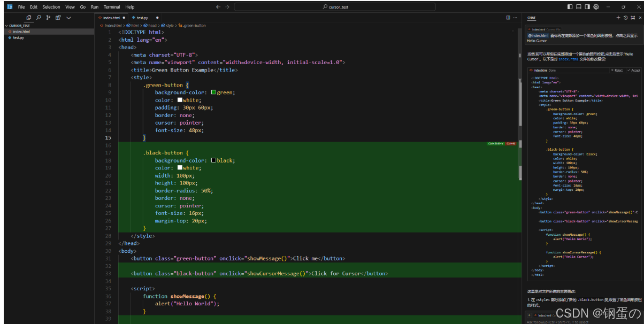Click line number 15 in the gutter
Viewport: 644px width, 324px height.
(109, 138)
